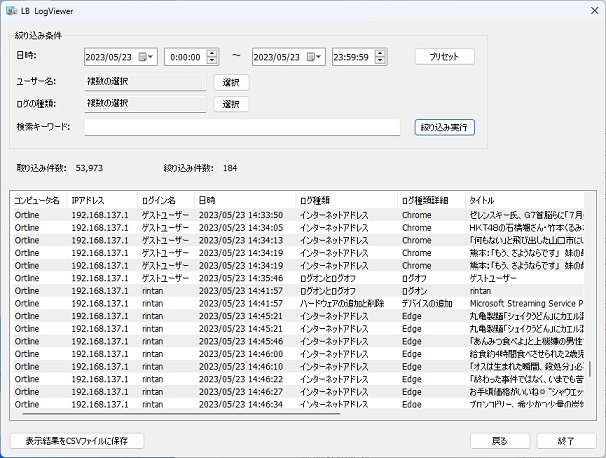Select the row dated 2023/05/23 14:33:50
This screenshot has height=458, width=606.
[x=297, y=215]
